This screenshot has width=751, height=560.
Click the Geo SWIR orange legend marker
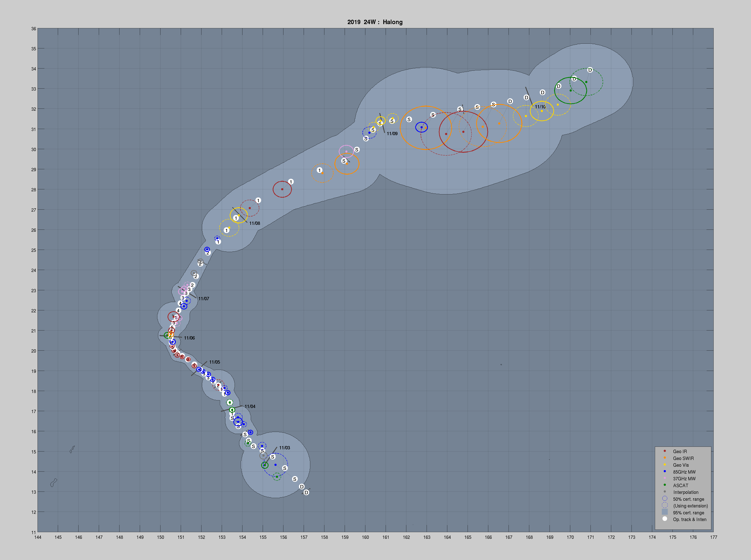click(665, 458)
